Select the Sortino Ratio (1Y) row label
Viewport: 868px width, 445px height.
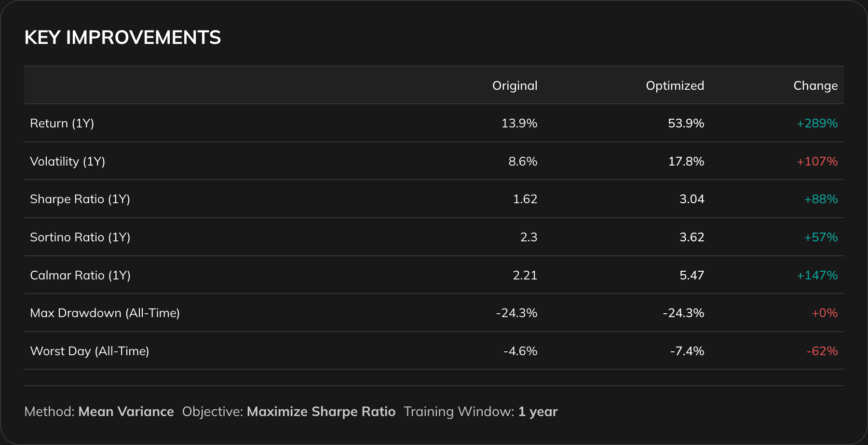point(80,237)
